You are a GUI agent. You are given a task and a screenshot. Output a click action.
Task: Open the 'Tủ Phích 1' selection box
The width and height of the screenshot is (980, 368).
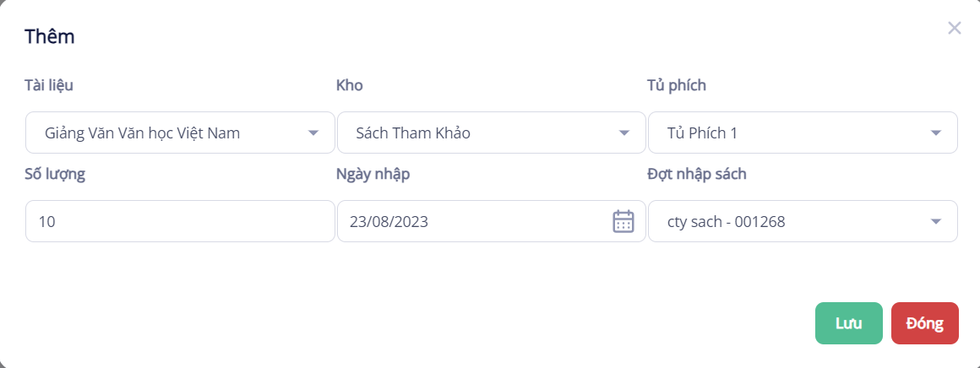pos(790,133)
